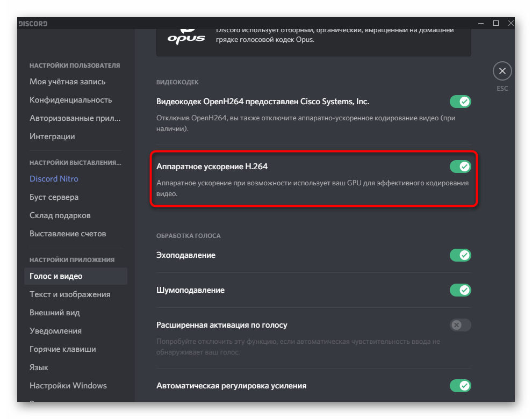Open Горячие клавиши settings
532x419 pixels.
pos(63,349)
